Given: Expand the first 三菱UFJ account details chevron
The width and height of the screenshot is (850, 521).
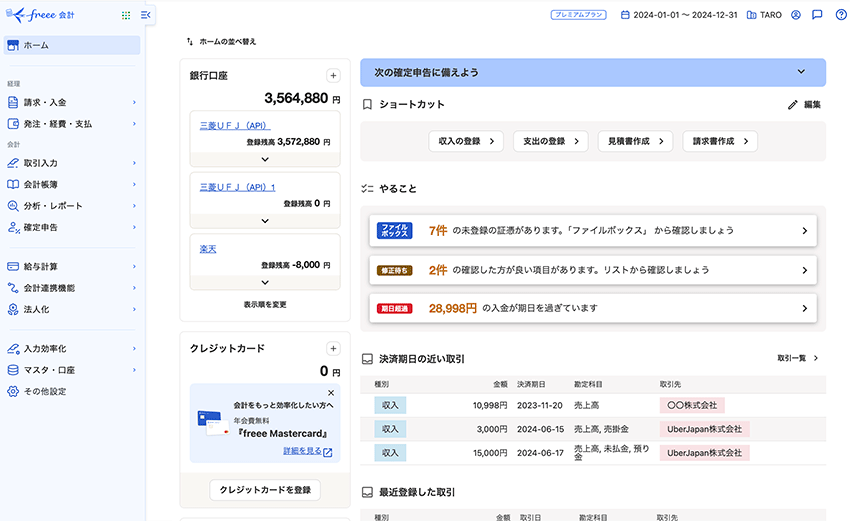Looking at the screenshot, I should click(265, 159).
